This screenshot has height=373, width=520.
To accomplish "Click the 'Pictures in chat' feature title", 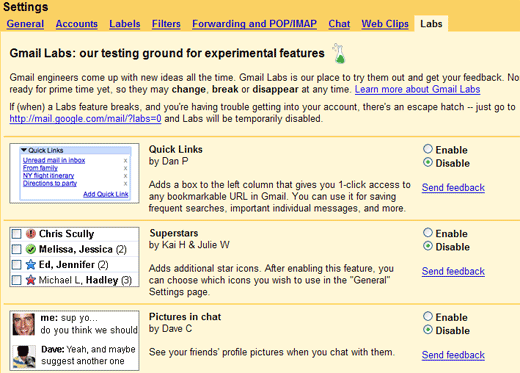I will (185, 317).
